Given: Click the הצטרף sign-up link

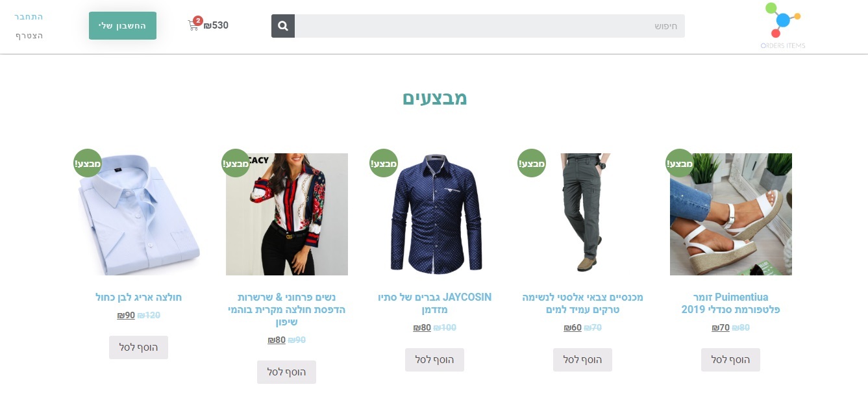Looking at the screenshot, I should pos(29,35).
